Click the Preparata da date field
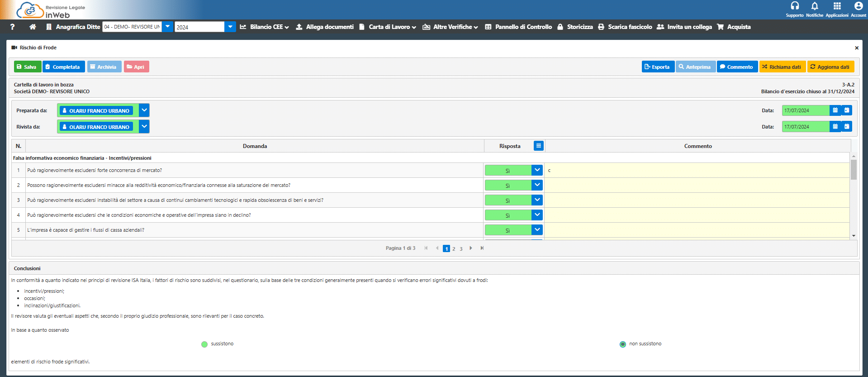 click(805, 110)
